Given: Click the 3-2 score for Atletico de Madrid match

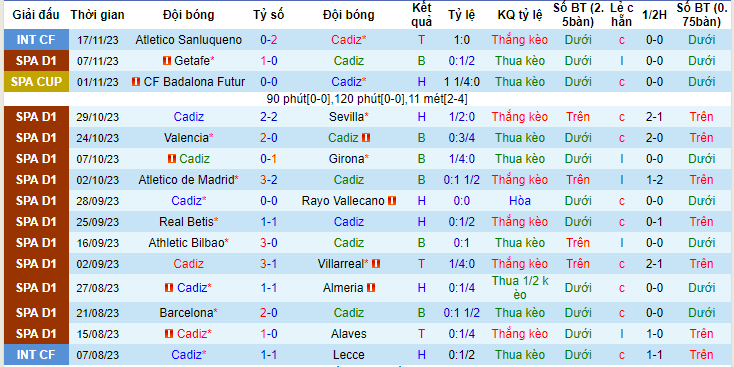Looking at the screenshot, I should point(269,180).
